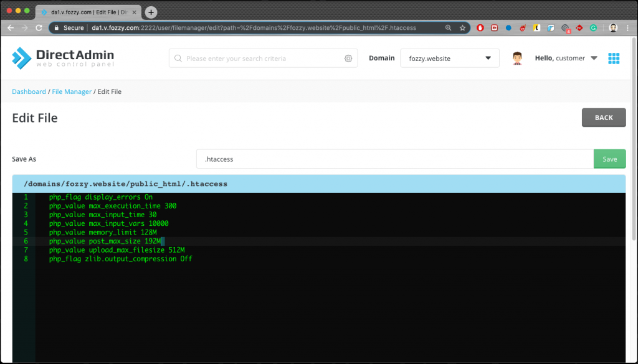
Task: Open the blue apps grid icon
Action: (x=614, y=58)
